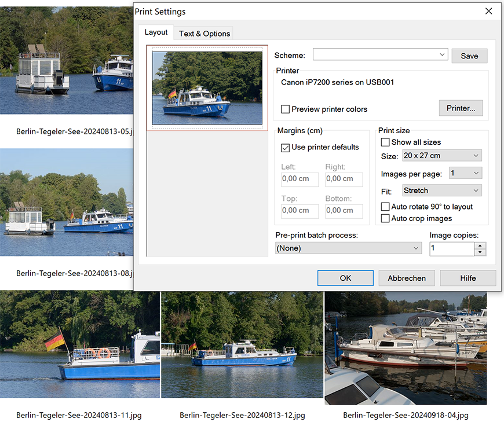The width and height of the screenshot is (504, 422).
Task: Enable Auto crop images checkbox
Action: point(385,218)
